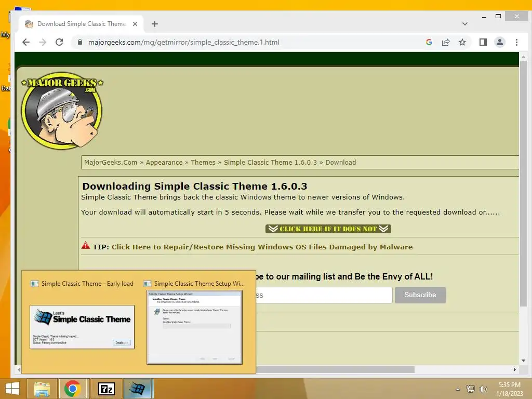
Task: Click the scroll right arrow
Action: [x=515, y=369]
